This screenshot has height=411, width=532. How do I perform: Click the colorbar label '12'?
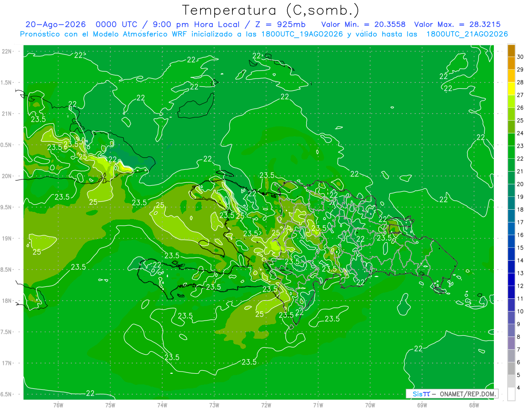tap(521, 286)
